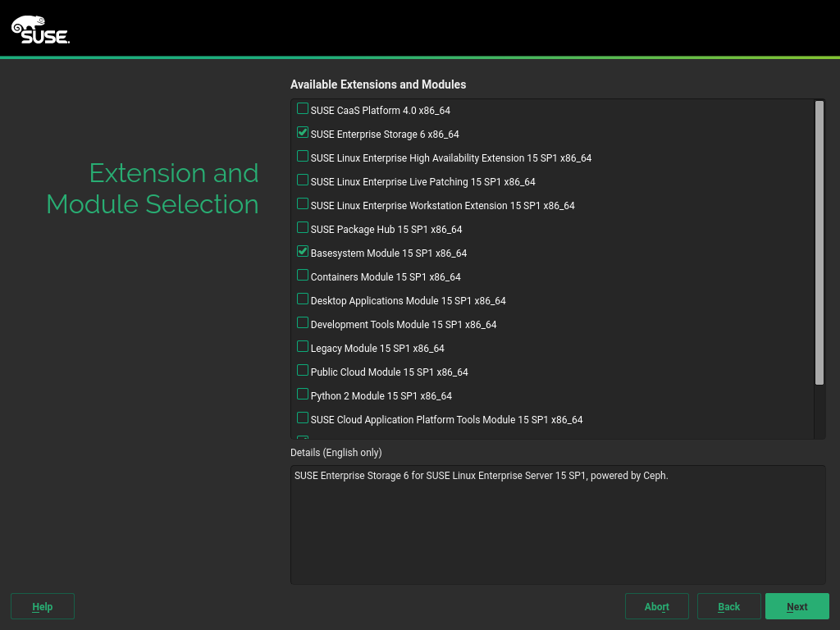Click the modules list vertical scrollbar
Screen dimensions: 840x630
tap(819, 242)
